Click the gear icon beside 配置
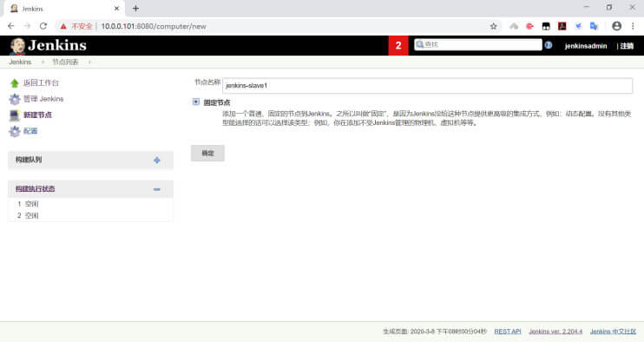This screenshot has width=644, height=342. [x=15, y=131]
